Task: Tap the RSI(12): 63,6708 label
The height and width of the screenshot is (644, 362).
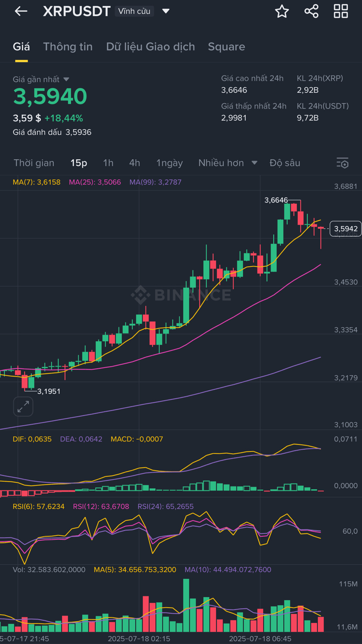Action: pyautogui.click(x=101, y=507)
